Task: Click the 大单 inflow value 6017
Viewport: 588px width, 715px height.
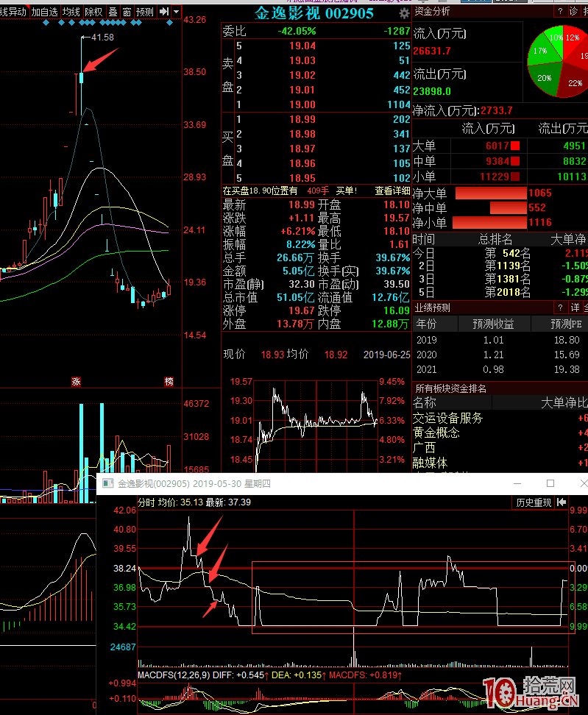Action: (497, 146)
